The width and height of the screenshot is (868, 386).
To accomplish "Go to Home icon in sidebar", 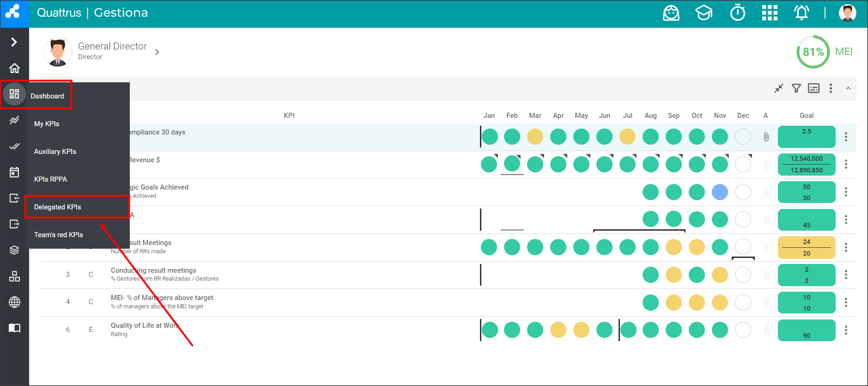I will (x=14, y=68).
